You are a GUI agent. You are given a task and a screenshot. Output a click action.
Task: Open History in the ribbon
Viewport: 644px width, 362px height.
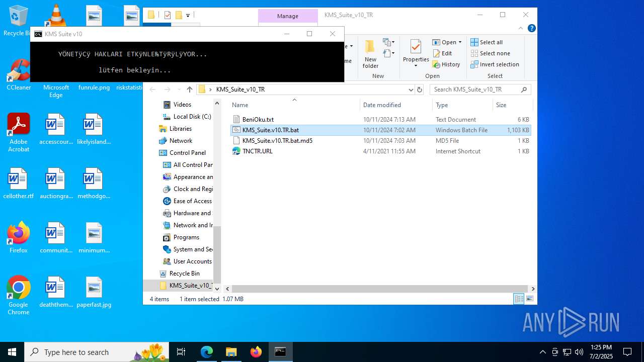(446, 64)
